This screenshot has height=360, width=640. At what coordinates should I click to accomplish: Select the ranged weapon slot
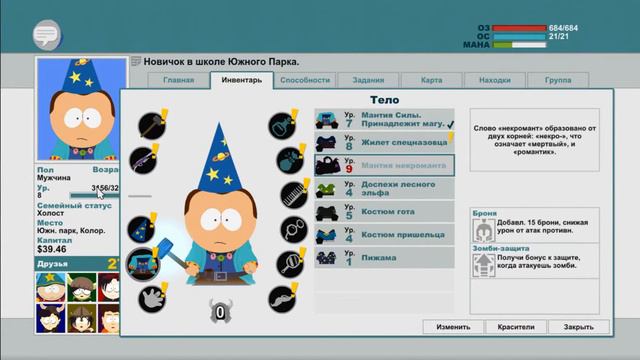click(x=143, y=160)
